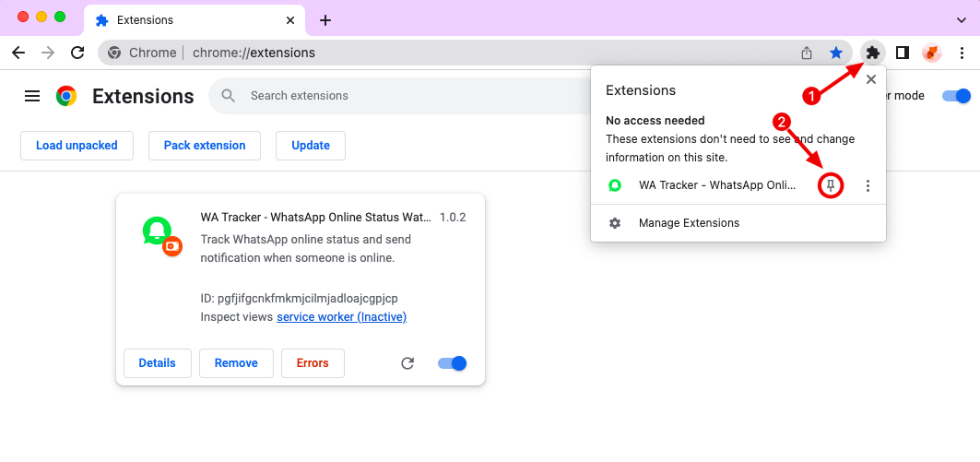Click the macOS yellow minimize button

(41, 17)
